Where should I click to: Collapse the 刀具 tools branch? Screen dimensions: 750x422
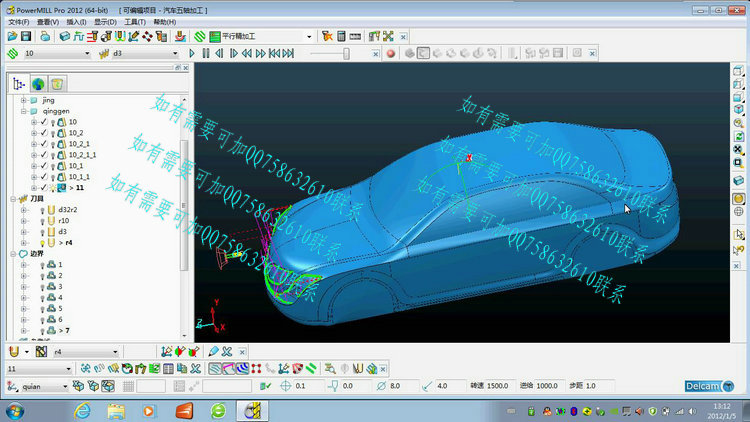[x=13, y=199]
